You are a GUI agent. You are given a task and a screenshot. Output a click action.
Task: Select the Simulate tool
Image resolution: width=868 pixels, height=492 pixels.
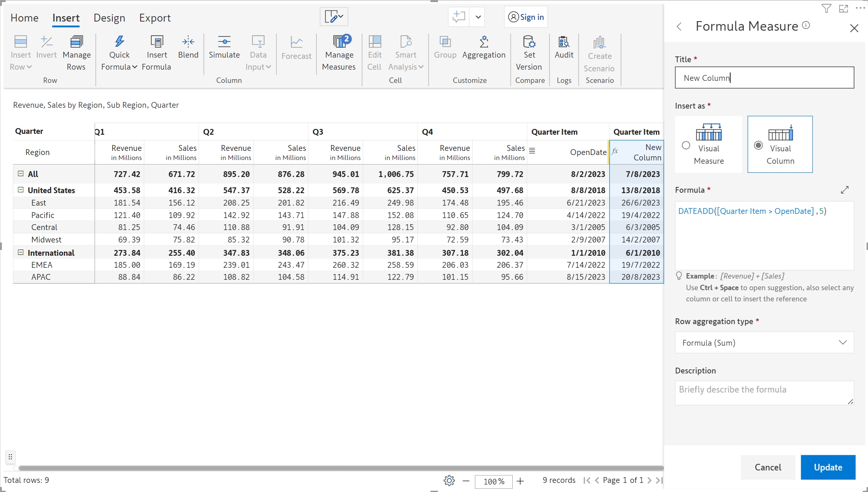[x=224, y=42]
